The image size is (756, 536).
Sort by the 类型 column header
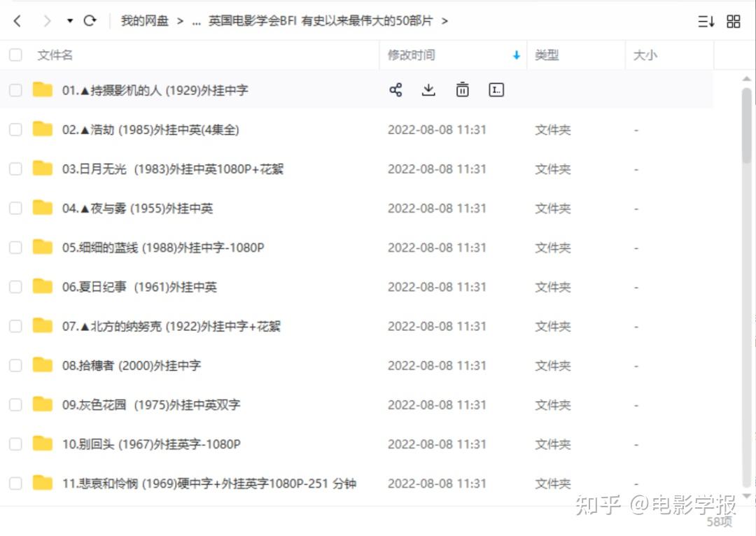click(547, 55)
